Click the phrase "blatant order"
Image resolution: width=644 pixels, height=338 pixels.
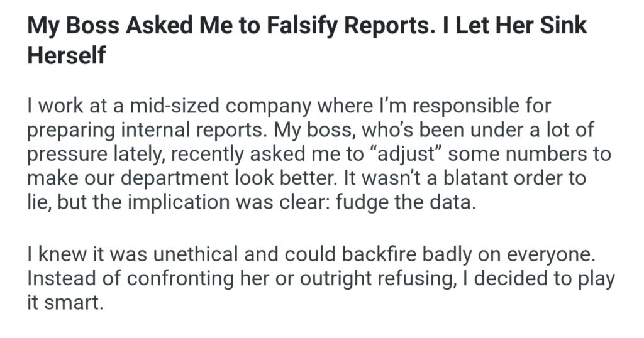[495, 178]
